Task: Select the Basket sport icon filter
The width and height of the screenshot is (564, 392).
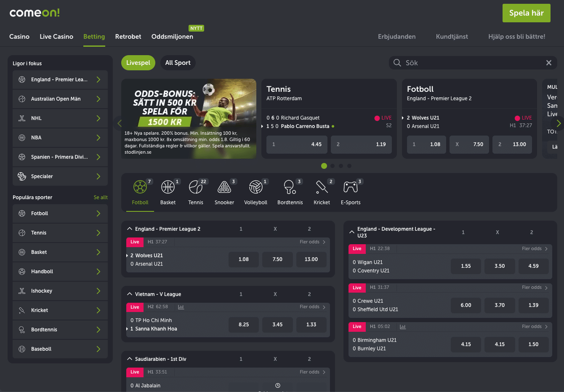Action: click(x=168, y=187)
